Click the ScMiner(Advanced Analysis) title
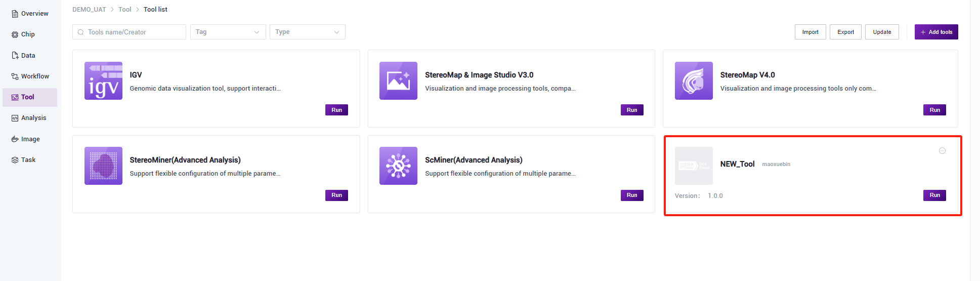Viewport: 980px width, 281px height. (x=474, y=160)
